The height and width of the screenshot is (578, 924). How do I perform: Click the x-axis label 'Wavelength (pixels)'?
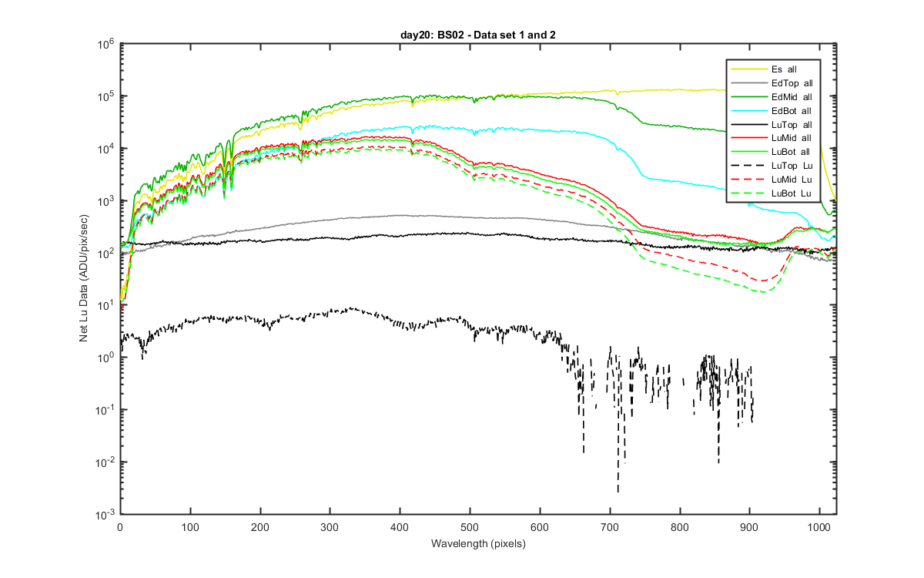(478, 543)
